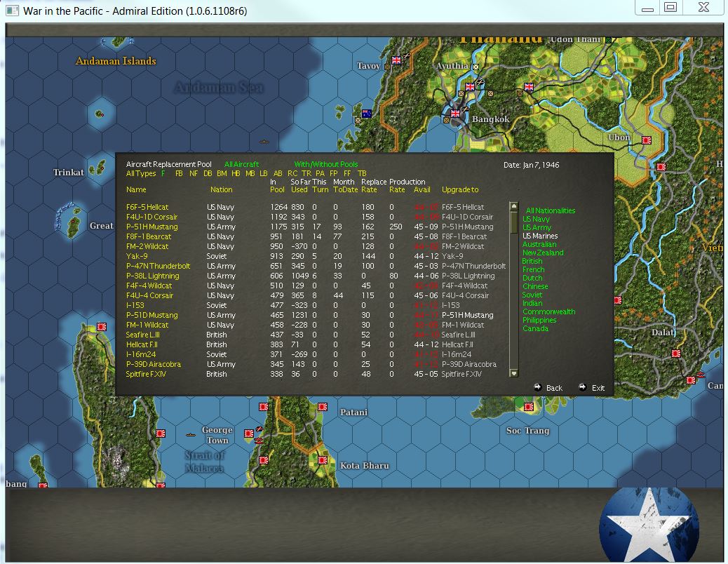Viewport: 728px width, 564px height.
Task: Sort by In Pool column
Action: 277,186
